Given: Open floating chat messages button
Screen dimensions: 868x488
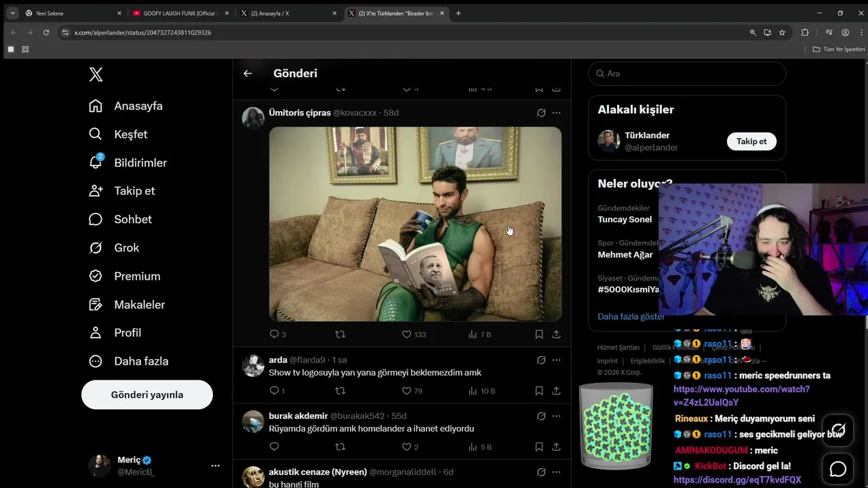Looking at the screenshot, I should [838, 469].
